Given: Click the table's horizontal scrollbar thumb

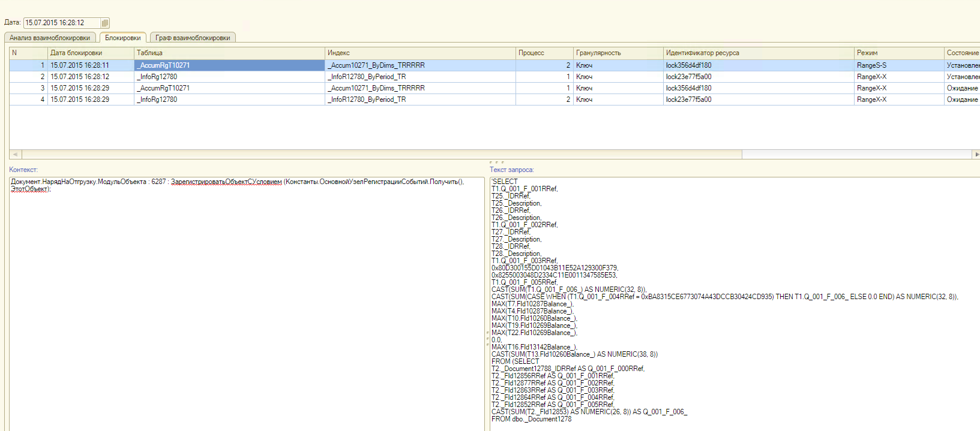Looking at the screenshot, I should point(382,154).
